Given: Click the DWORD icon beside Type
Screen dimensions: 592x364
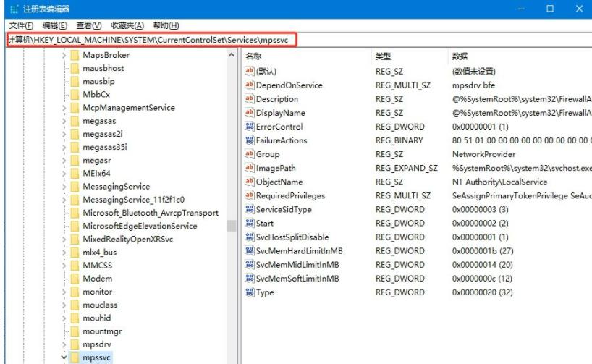Looking at the screenshot, I should (x=249, y=292).
